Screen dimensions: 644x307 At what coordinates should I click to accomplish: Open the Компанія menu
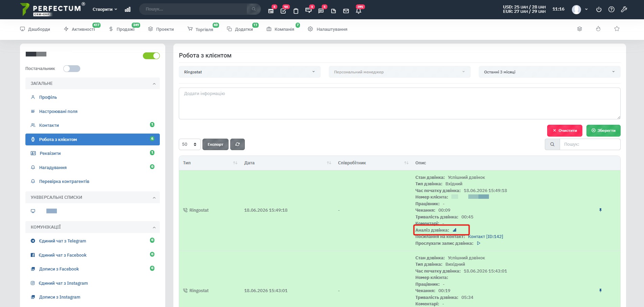tap(280, 29)
